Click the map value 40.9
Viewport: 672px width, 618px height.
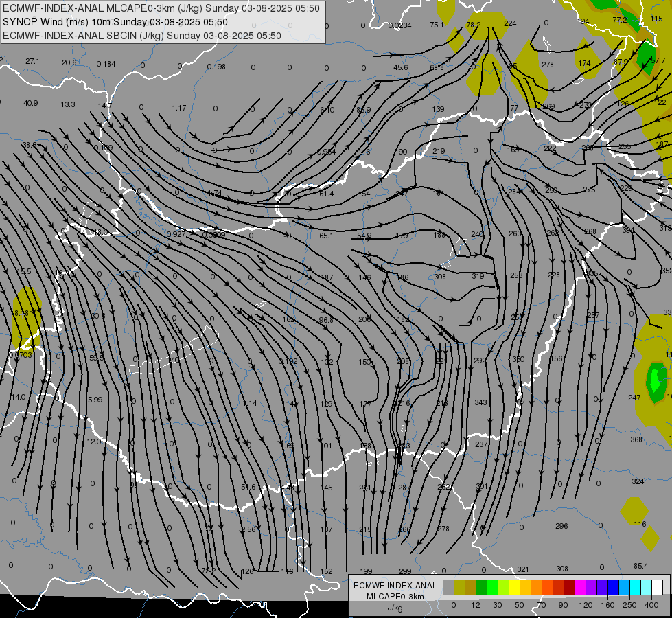pos(31,103)
